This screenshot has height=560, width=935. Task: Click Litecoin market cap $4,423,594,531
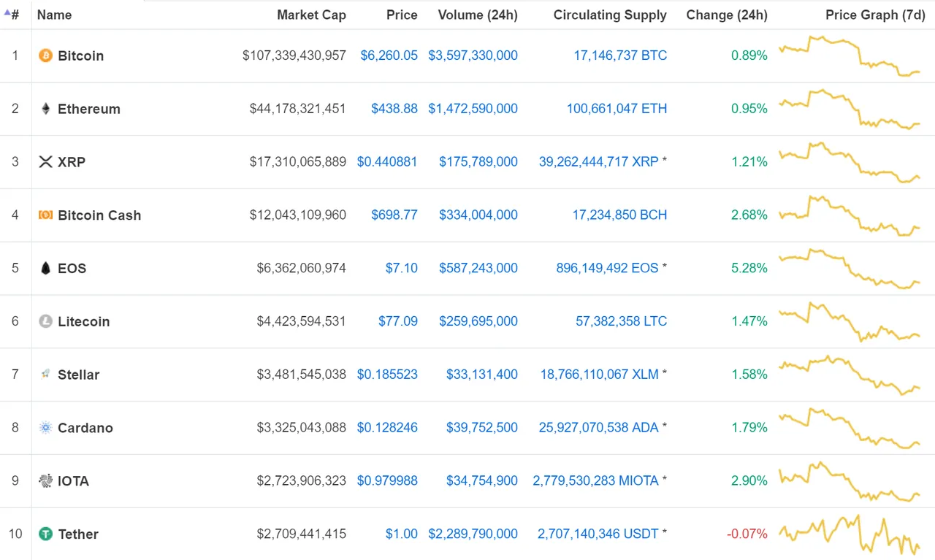tap(302, 321)
